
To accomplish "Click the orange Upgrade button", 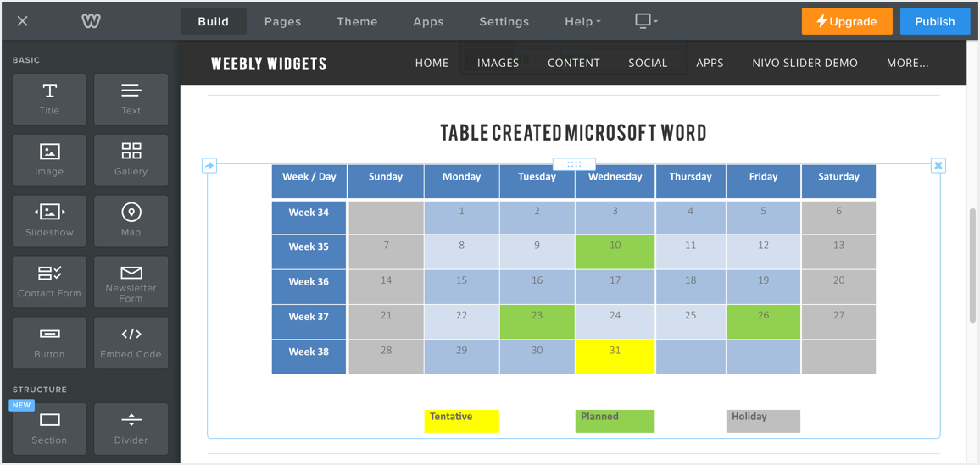I will [x=847, y=22].
